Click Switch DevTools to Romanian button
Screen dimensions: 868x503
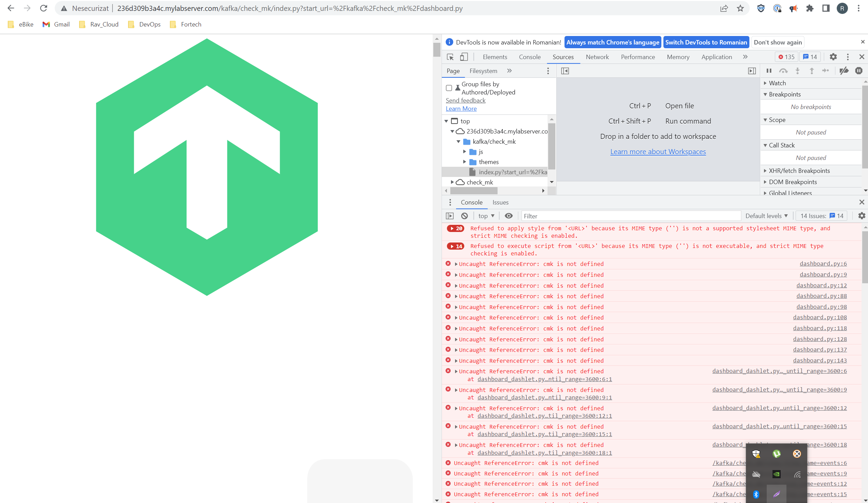(x=706, y=42)
